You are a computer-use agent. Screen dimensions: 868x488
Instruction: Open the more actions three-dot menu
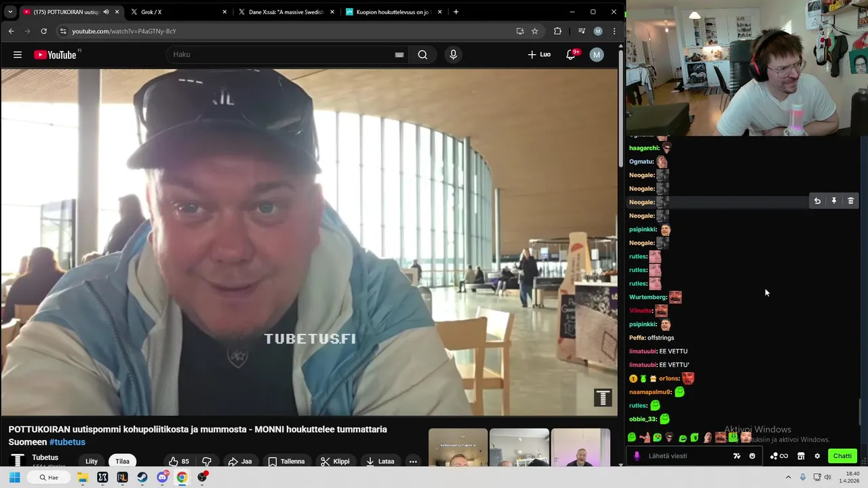(413, 462)
